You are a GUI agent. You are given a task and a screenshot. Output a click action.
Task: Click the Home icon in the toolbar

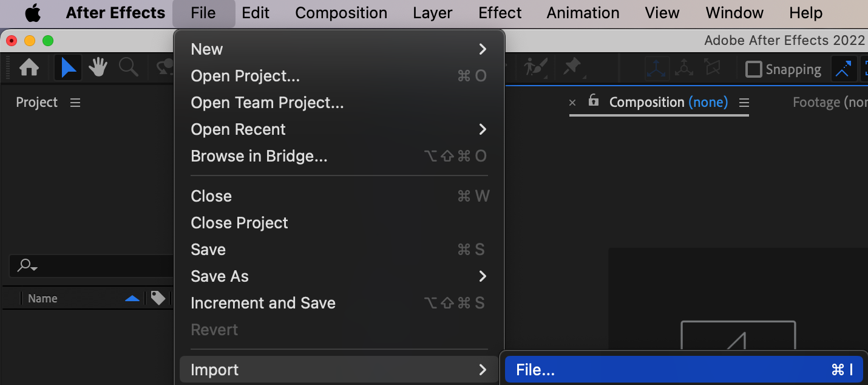(29, 68)
